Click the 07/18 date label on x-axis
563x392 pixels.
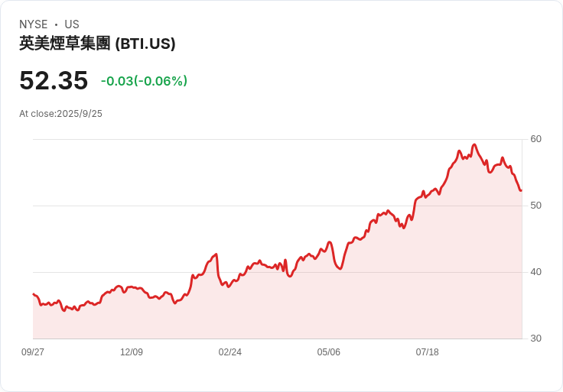[428, 352]
